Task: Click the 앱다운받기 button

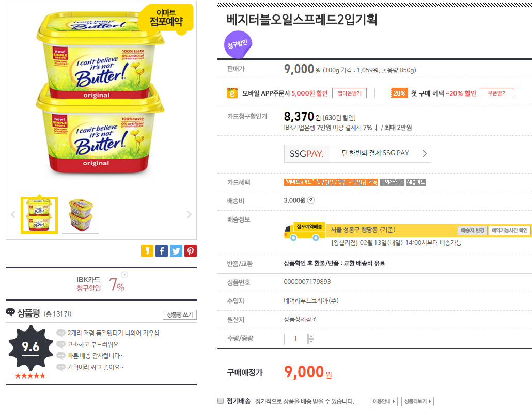Action: pyautogui.click(x=349, y=93)
